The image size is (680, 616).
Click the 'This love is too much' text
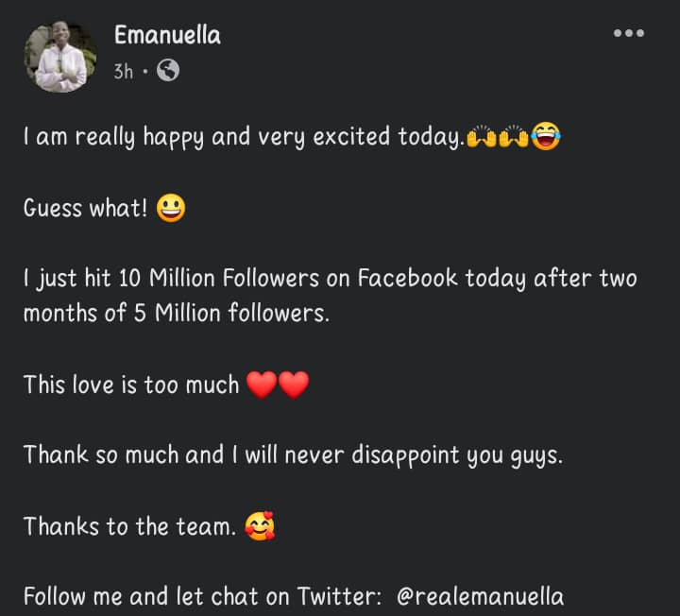131,385
